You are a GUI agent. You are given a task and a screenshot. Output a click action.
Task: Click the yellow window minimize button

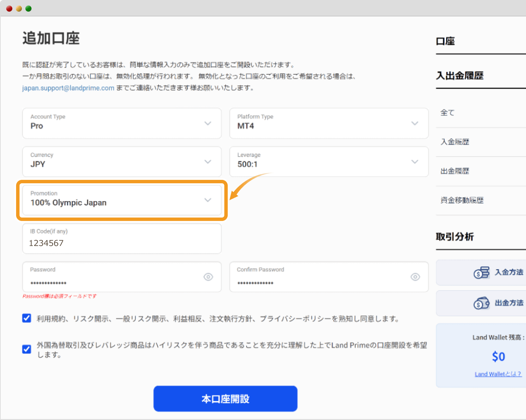19,9
